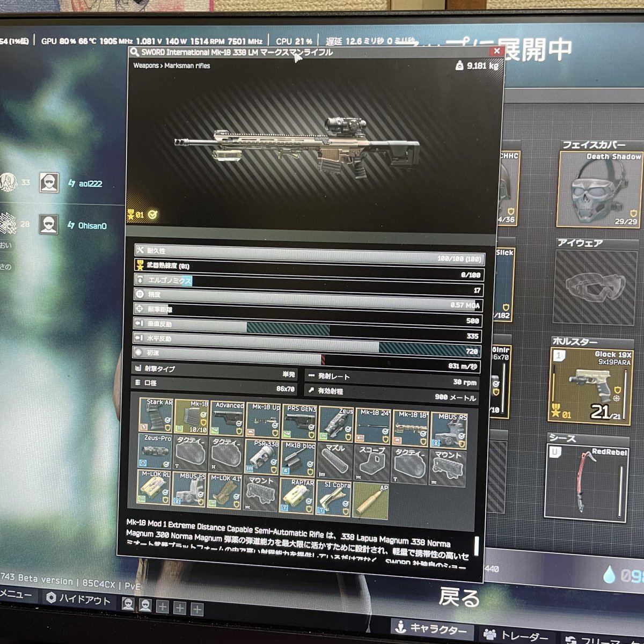Click the 発射レート 30 rpm row
The image size is (644, 644).
392,379
